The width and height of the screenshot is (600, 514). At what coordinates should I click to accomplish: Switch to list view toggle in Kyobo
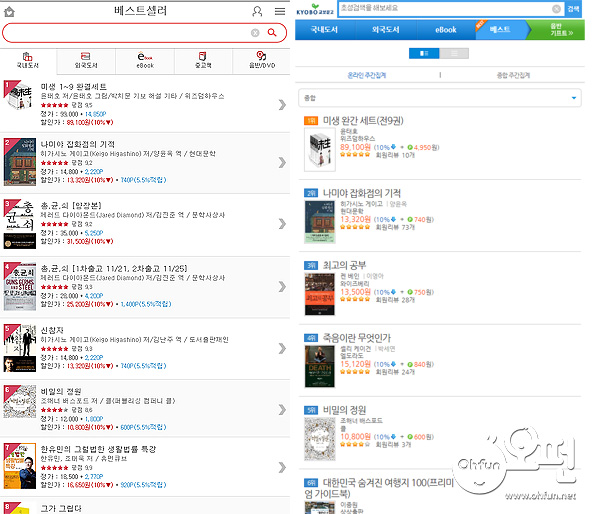click(x=454, y=53)
